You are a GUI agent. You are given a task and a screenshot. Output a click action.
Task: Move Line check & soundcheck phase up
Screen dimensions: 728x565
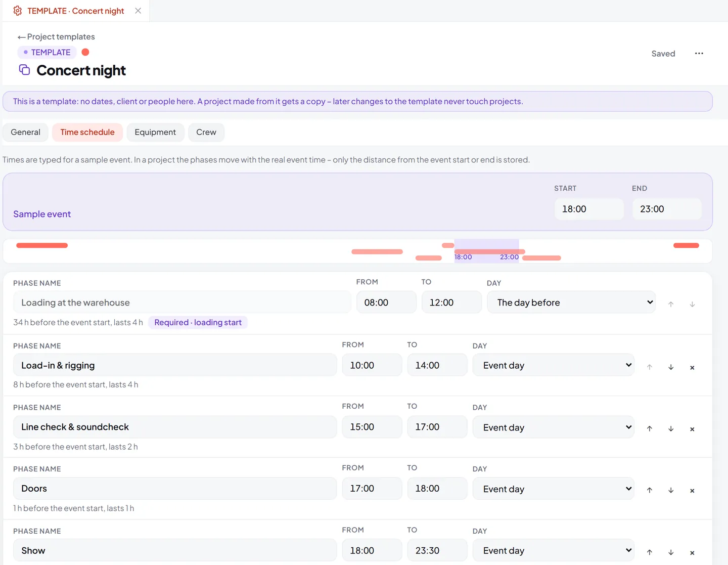pyautogui.click(x=650, y=429)
